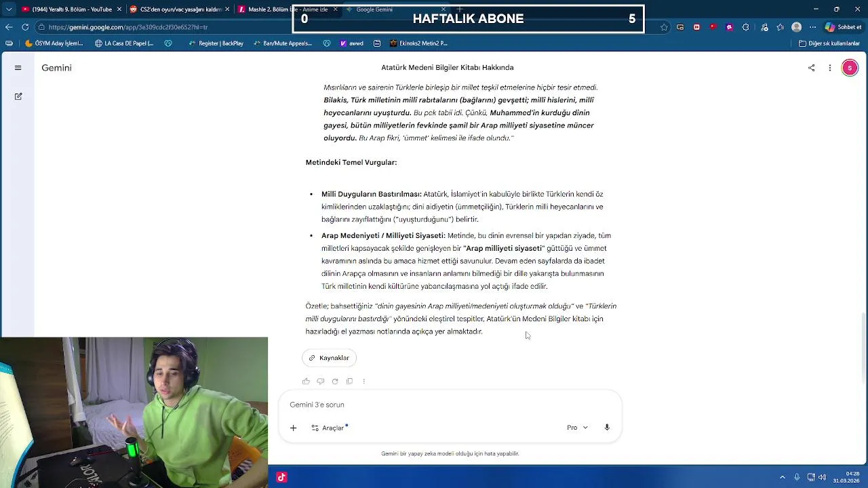868x488 pixels.
Task: Open the browser favorites list icon
Action: (x=781, y=27)
